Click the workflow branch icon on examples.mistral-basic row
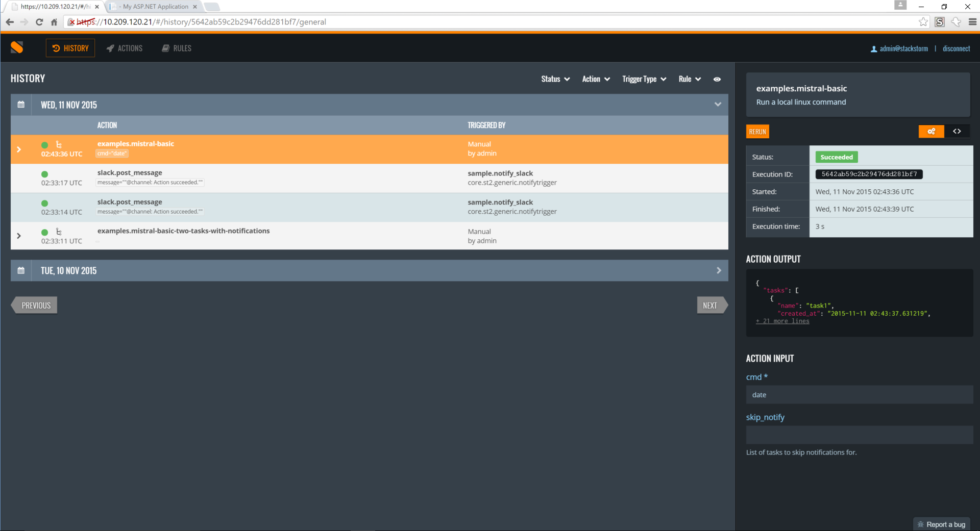980x531 pixels. (x=60, y=145)
